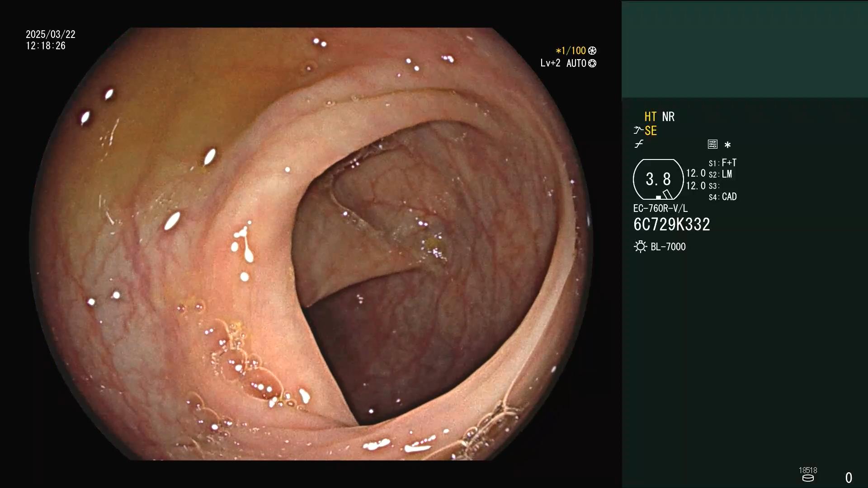868x488 pixels.
Task: Click the S1: F+T switch assignment
Action: (722, 163)
